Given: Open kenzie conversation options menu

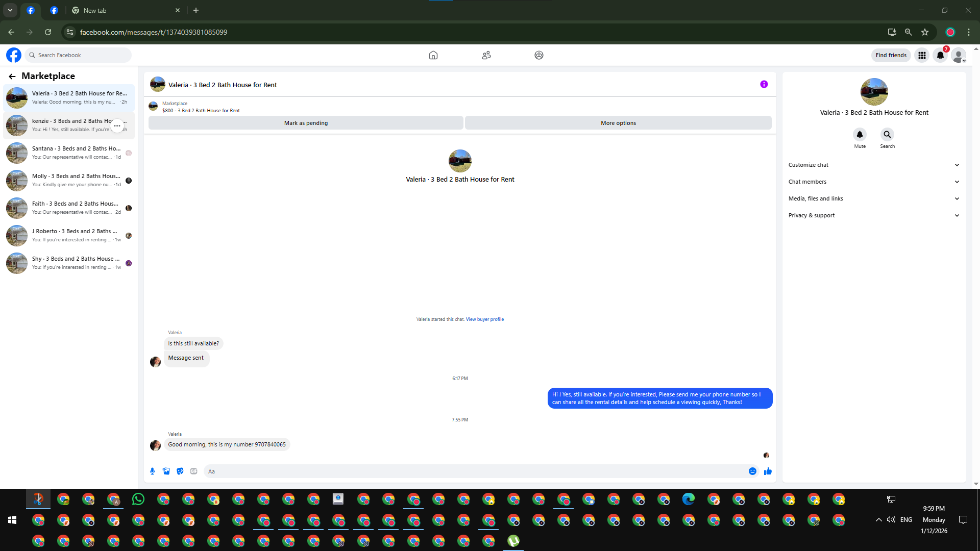Looking at the screenshot, I should (x=117, y=126).
